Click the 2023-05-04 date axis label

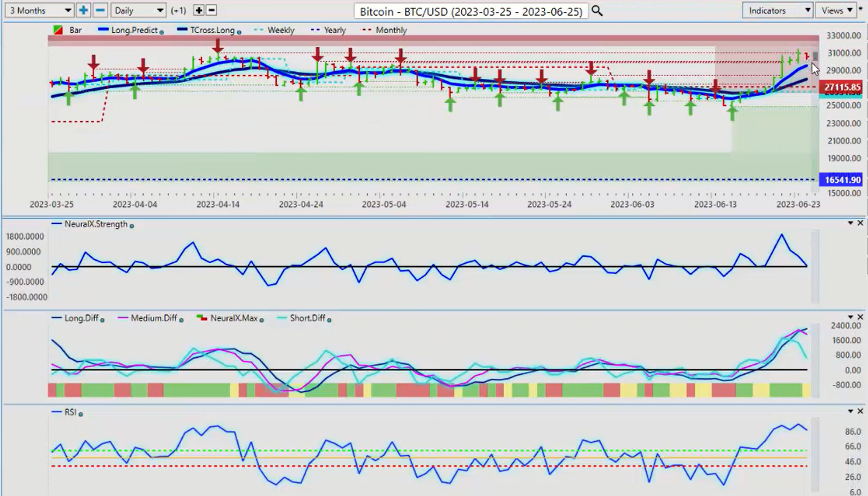384,205
